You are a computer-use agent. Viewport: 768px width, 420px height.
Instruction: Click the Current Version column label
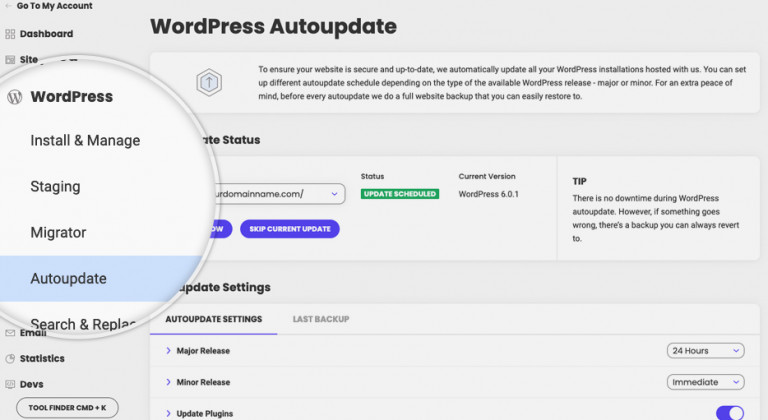[487, 176]
